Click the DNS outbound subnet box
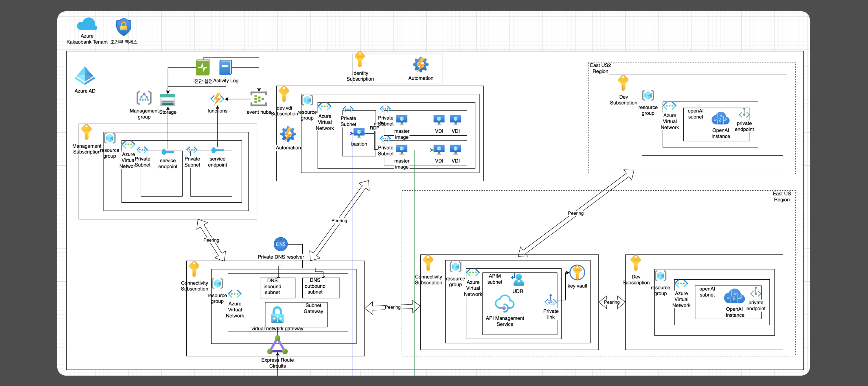The image size is (868, 386). point(321,288)
